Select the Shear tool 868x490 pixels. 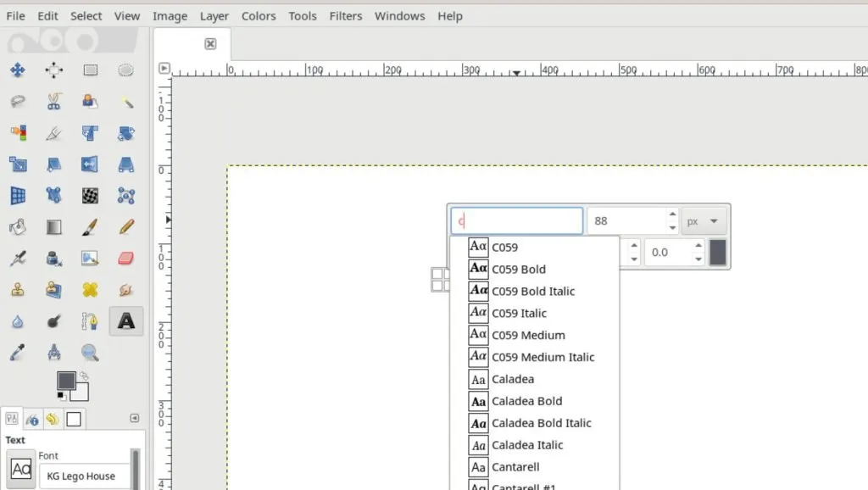(53, 164)
